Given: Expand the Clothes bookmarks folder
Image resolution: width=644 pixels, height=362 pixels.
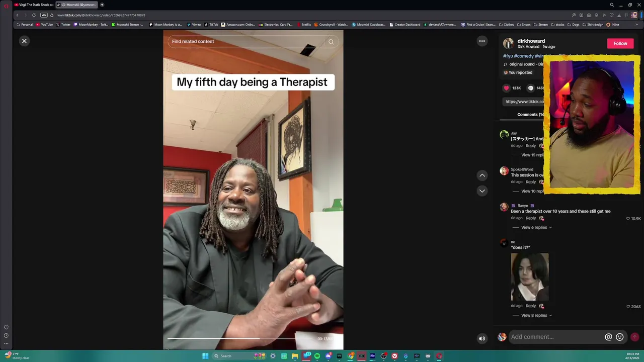Looking at the screenshot, I should [x=506, y=25].
